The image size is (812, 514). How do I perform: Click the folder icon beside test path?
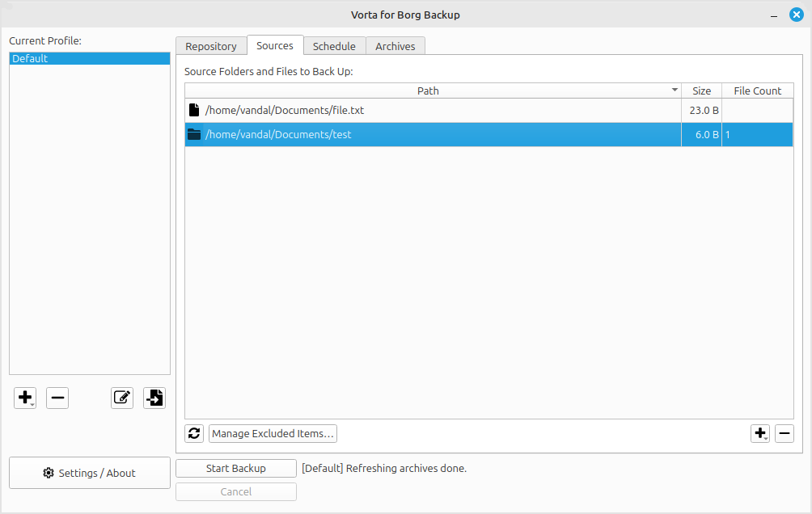194,135
